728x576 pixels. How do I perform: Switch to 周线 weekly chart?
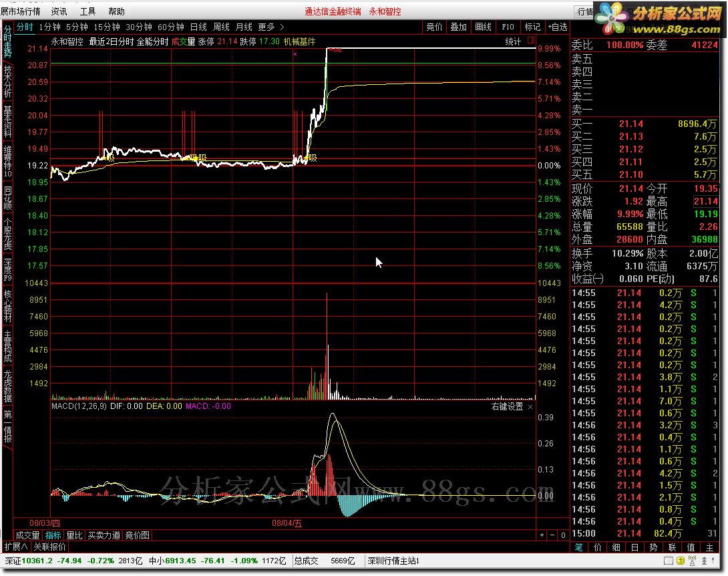pos(221,27)
